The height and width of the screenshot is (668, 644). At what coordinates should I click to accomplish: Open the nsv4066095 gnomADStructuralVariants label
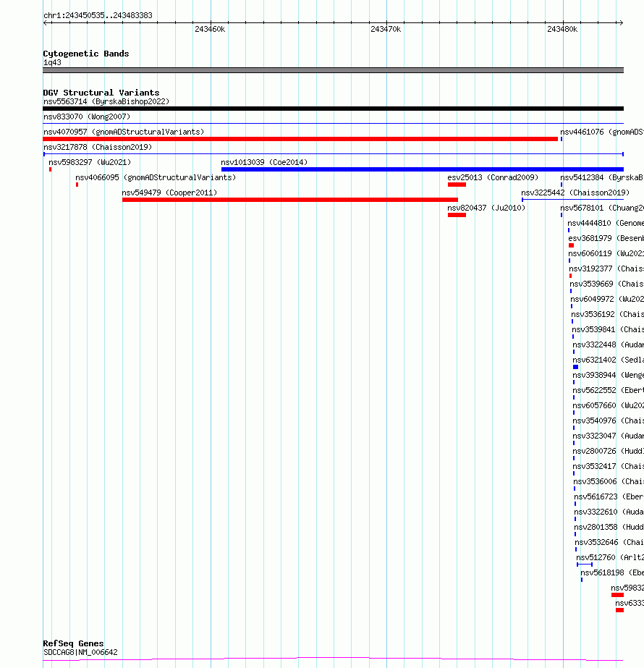(156, 177)
